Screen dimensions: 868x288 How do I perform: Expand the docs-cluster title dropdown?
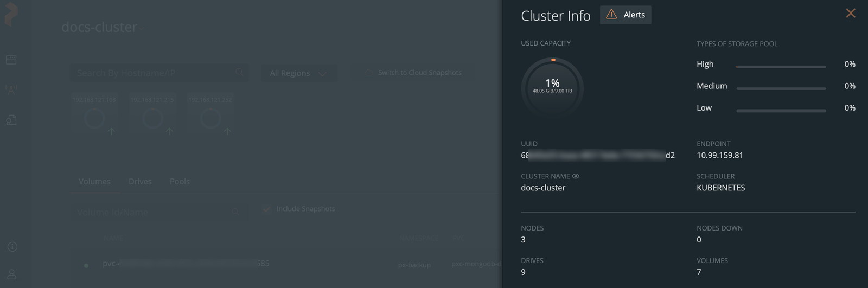click(142, 28)
